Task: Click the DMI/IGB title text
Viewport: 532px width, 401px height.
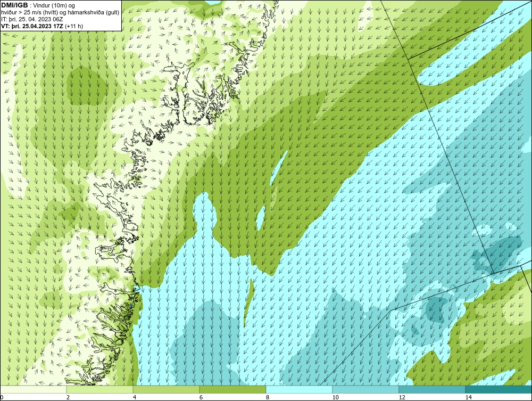Action: pyautogui.click(x=14, y=5)
